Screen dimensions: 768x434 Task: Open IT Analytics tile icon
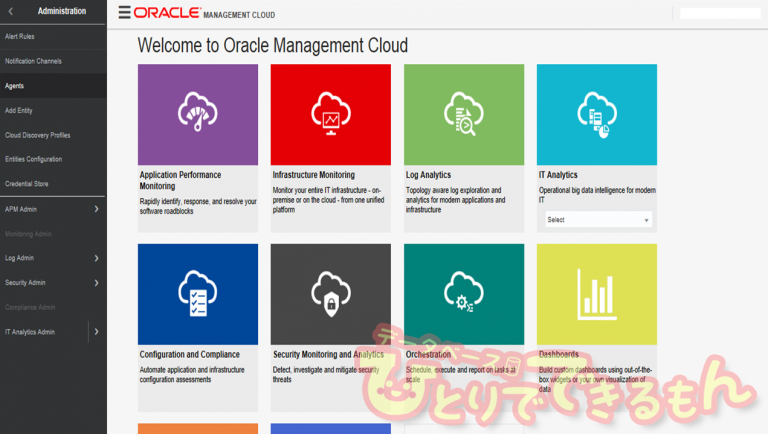[597, 115]
